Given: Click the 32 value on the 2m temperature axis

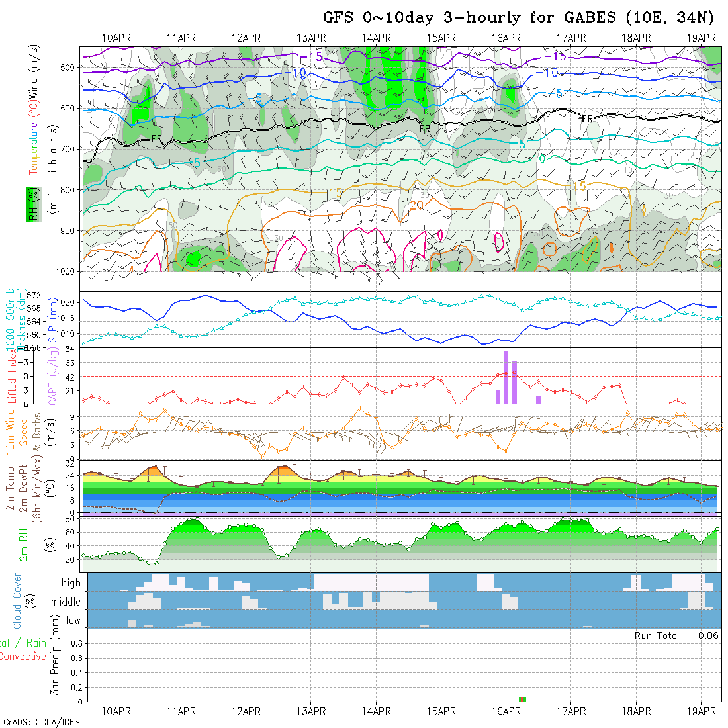Looking at the screenshot, I should tap(70, 463).
